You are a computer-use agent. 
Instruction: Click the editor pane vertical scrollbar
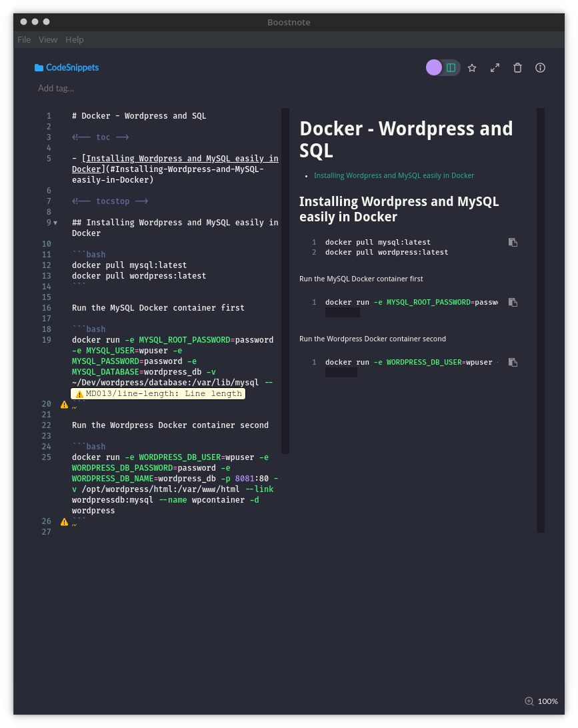pos(285,281)
